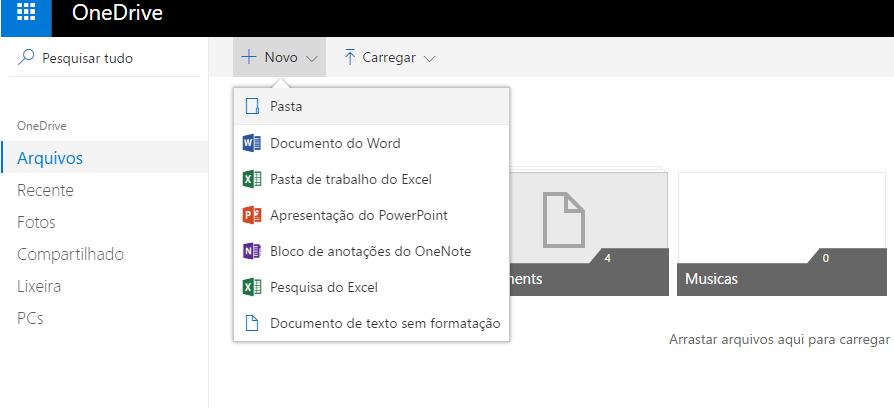
Task: Select Pasta from the Novo menu
Action: point(371,107)
